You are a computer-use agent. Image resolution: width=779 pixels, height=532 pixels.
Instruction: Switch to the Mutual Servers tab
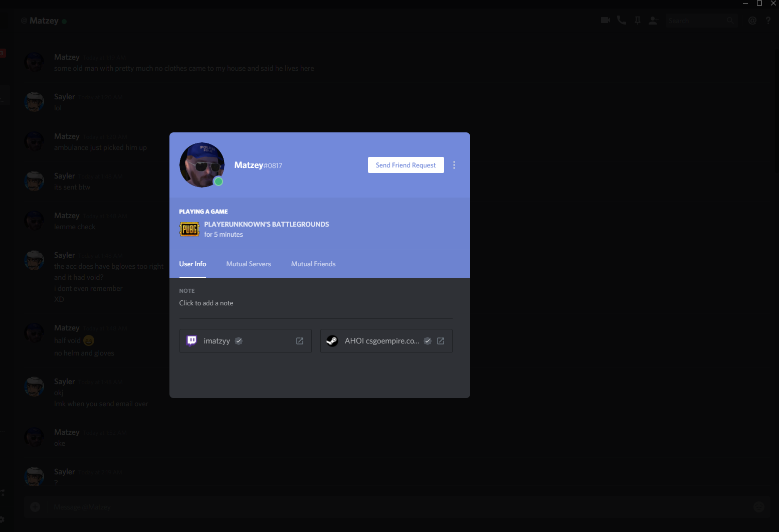coord(249,264)
